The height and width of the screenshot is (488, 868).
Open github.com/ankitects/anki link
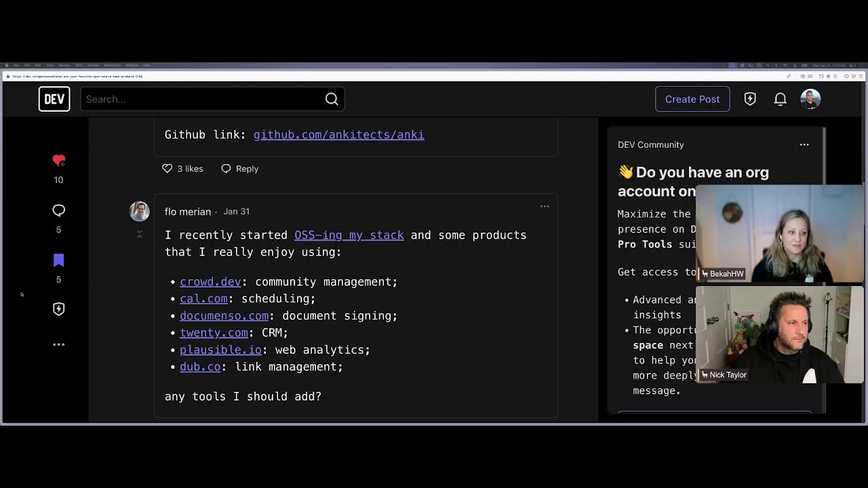coord(339,135)
